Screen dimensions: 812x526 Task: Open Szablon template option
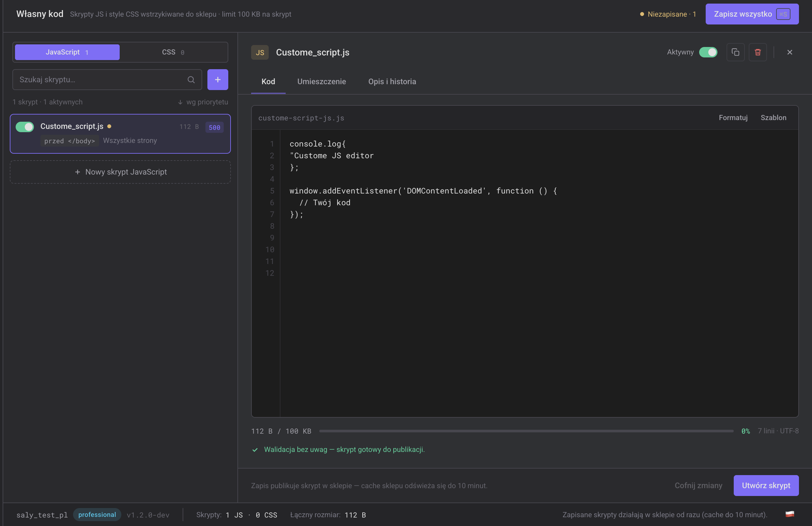[773, 118]
